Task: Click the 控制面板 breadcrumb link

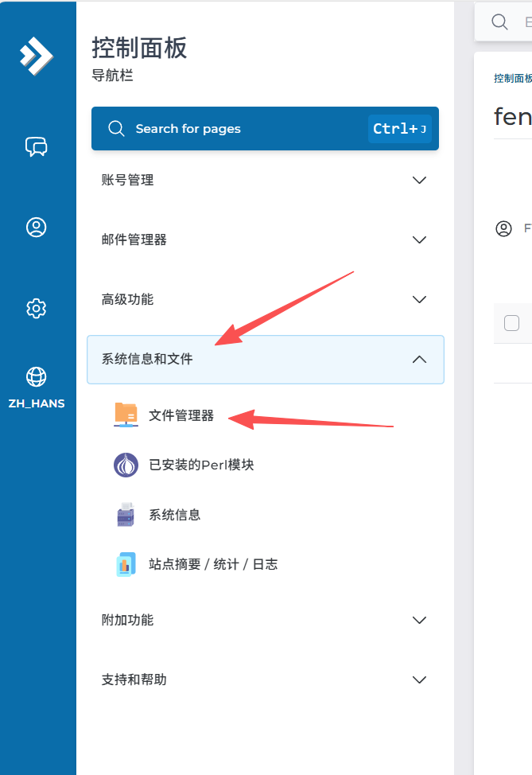Action: 513,78
